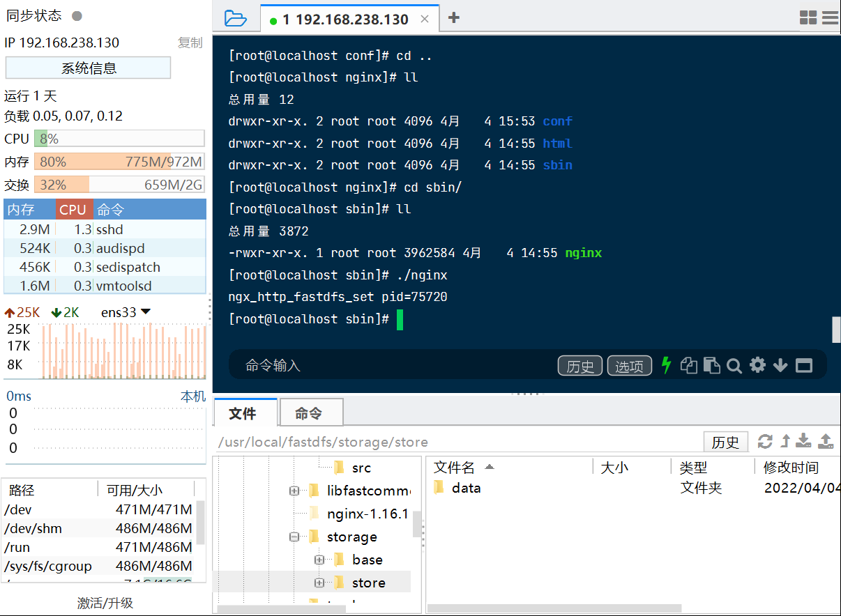Click the folder tree vertical scrollbar
This screenshot has height=616, width=841.
pyautogui.click(x=417, y=525)
